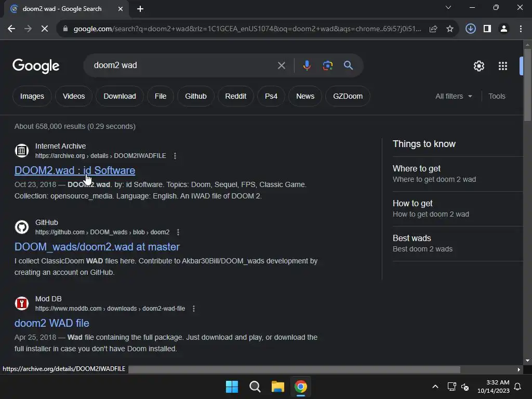Filter results by Videos
Image resolution: width=532 pixels, height=399 pixels.
click(74, 96)
